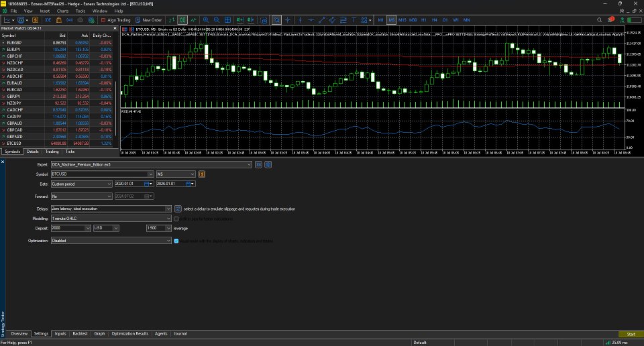
Task: Tile windows with grid icon
Action: (x=227, y=19)
